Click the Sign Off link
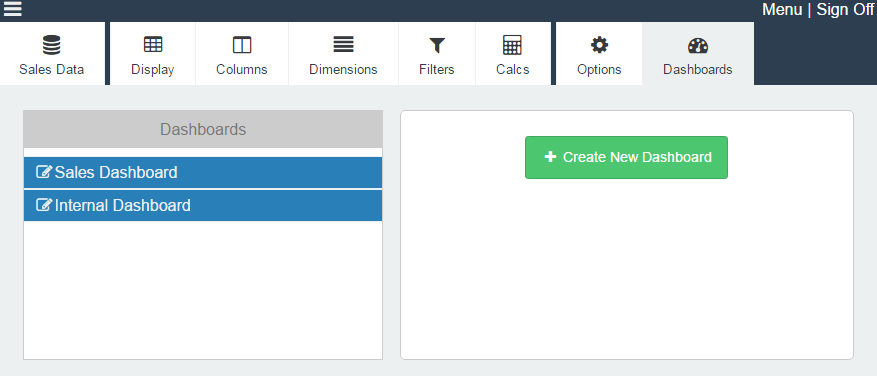877x376 pixels. [x=845, y=10]
